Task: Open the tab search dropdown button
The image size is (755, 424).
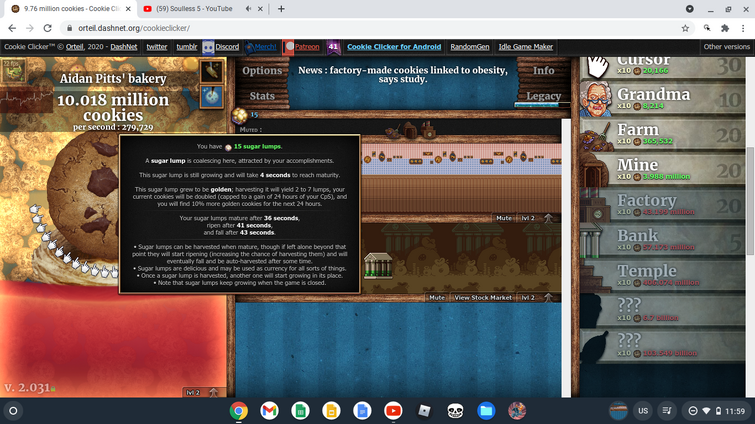Action: 690,9
